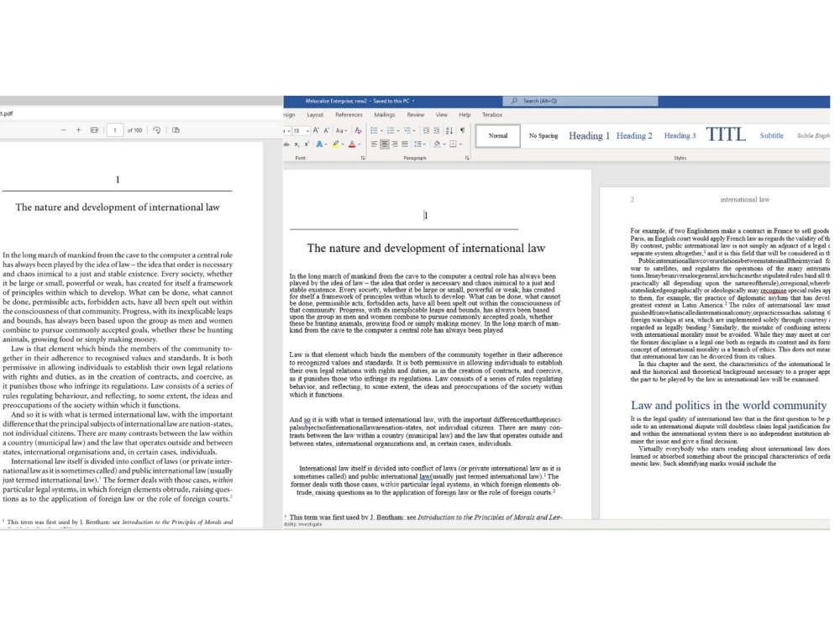The height and width of the screenshot is (630, 840).
Task: Apply the No Spacing style
Action: [x=543, y=135]
